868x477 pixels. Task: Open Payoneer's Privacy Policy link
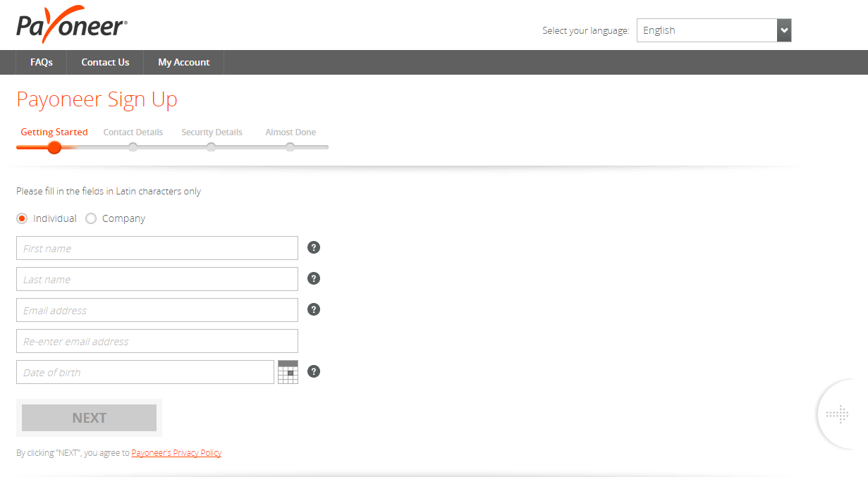point(176,453)
